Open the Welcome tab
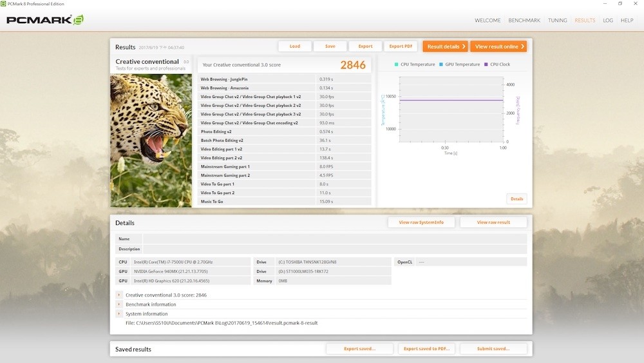The height and width of the screenshot is (363, 644). click(488, 21)
